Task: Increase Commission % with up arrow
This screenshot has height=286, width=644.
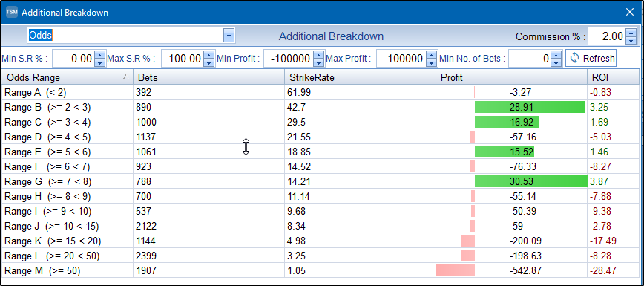Action: [631, 33]
